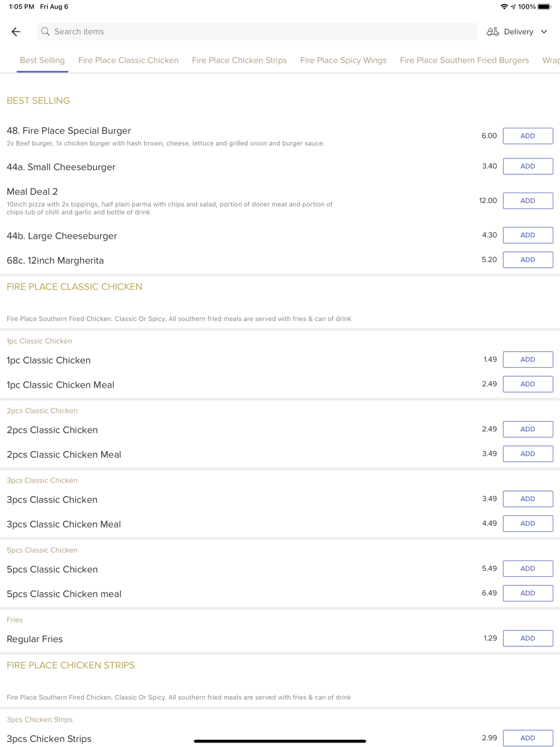Open the 44b Large Cheeseburger item
Viewport: 560px width, 747px height.
(62, 236)
